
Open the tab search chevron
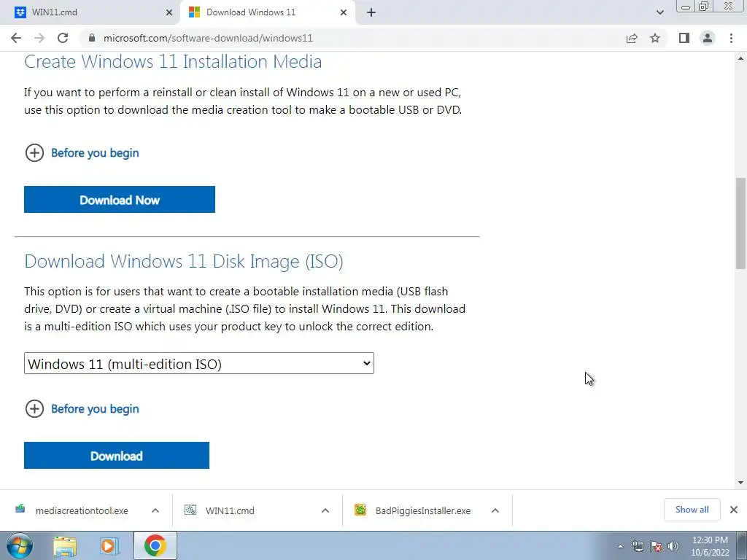[x=659, y=12]
